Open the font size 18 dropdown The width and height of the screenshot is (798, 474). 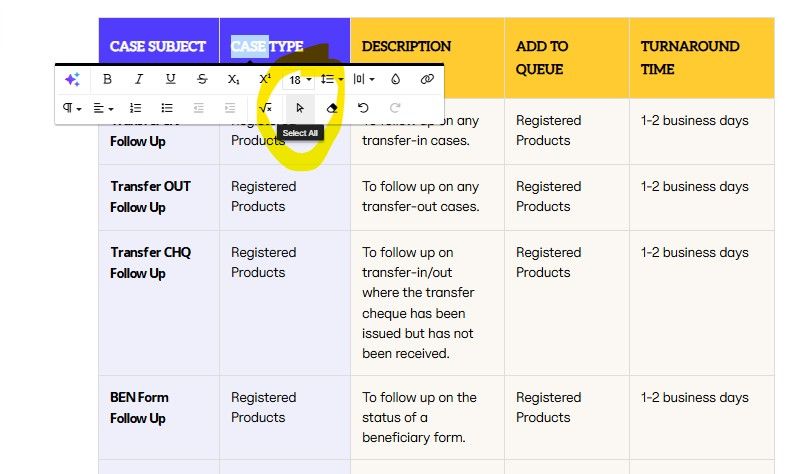click(300, 79)
